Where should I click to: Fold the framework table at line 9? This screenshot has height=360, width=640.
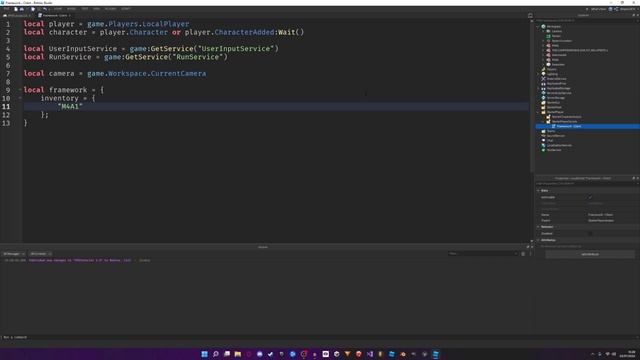[x=20, y=90]
